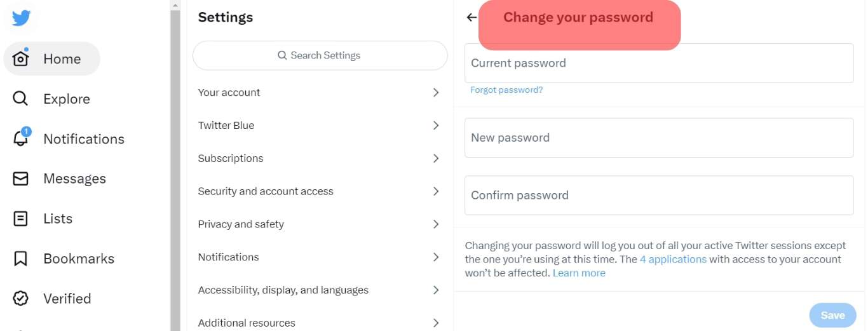Open the 4 applications link
This screenshot has width=868, height=331.
(673, 259)
